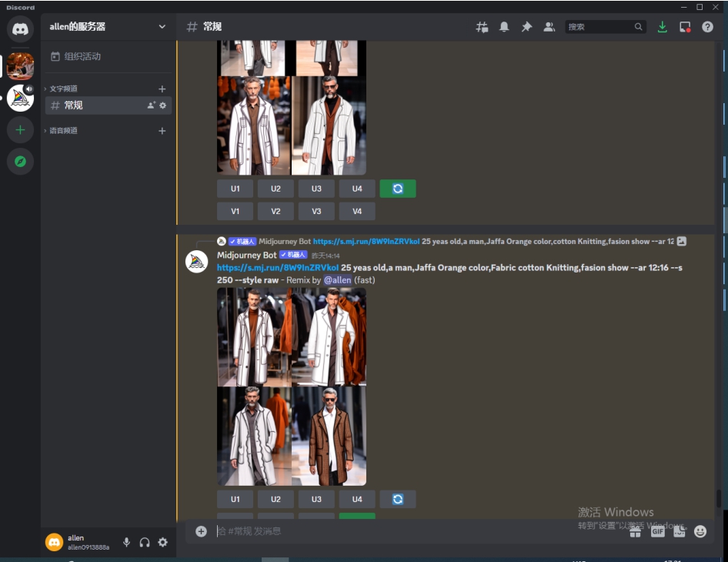Open Threads icon in channel header
The height and width of the screenshot is (562, 728).
coord(482,27)
